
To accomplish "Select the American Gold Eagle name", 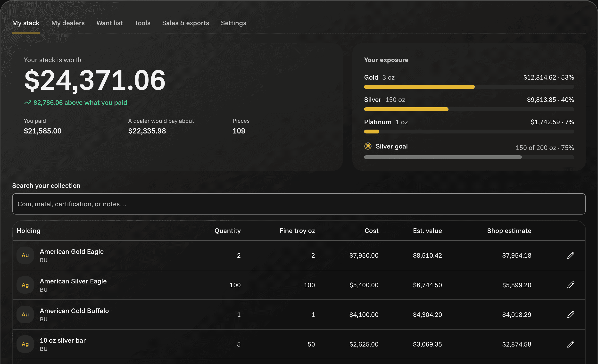I will (72, 252).
